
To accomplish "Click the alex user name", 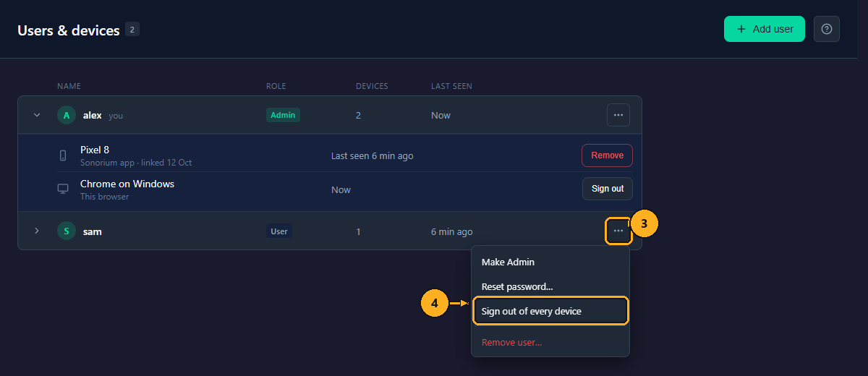I will (x=93, y=115).
